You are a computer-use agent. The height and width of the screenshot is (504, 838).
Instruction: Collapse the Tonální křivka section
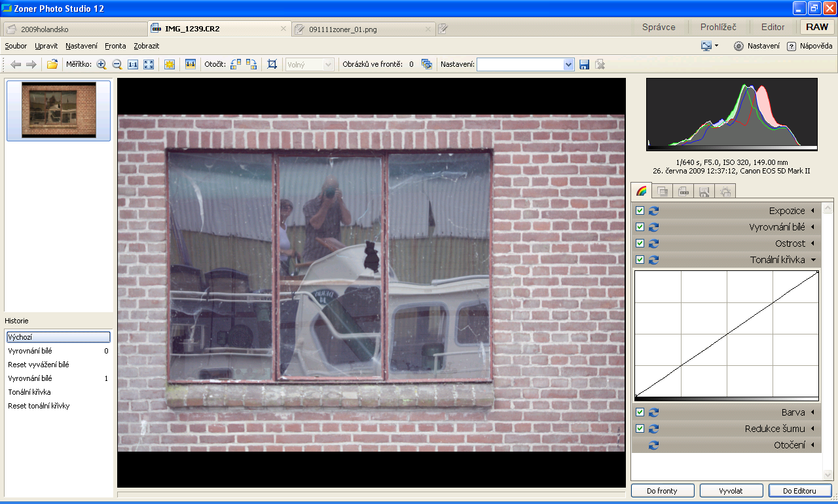pyautogui.click(x=813, y=260)
